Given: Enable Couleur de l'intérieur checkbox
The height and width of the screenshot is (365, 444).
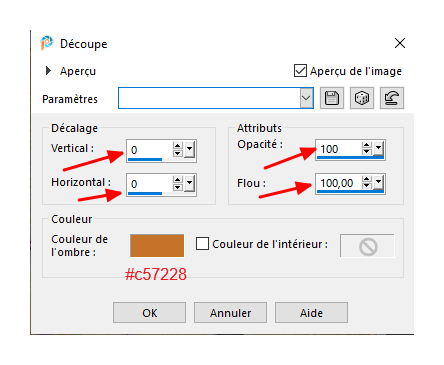Looking at the screenshot, I should pyautogui.click(x=202, y=244).
